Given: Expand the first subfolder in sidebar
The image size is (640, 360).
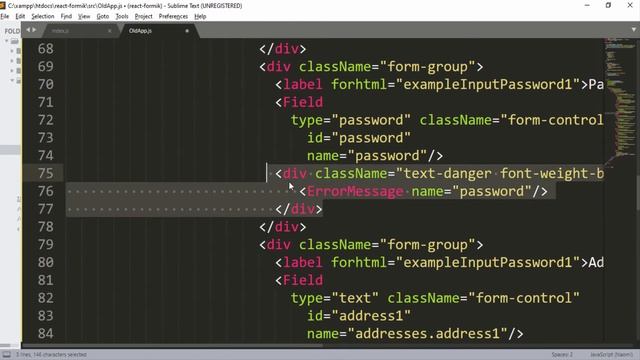Looking at the screenshot, I should (x=12, y=51).
